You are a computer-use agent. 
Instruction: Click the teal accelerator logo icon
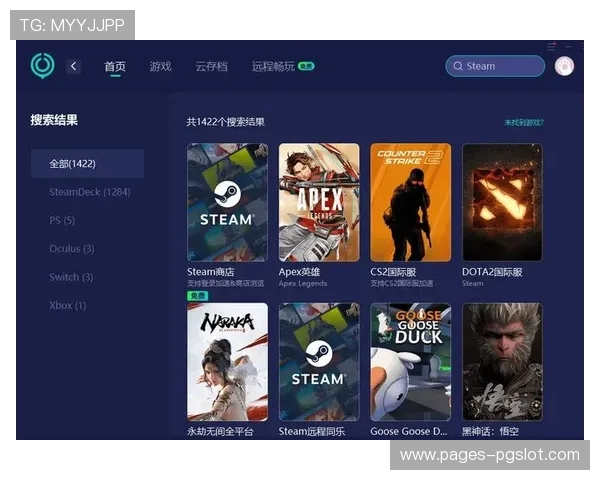[x=42, y=65]
